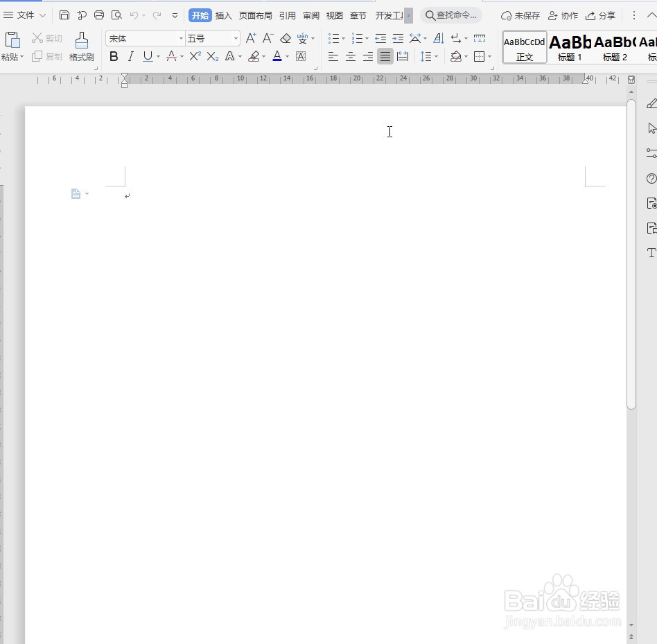Screen dimensions: 657x644
Task: Click the text highlight color pen
Action: 254,56
